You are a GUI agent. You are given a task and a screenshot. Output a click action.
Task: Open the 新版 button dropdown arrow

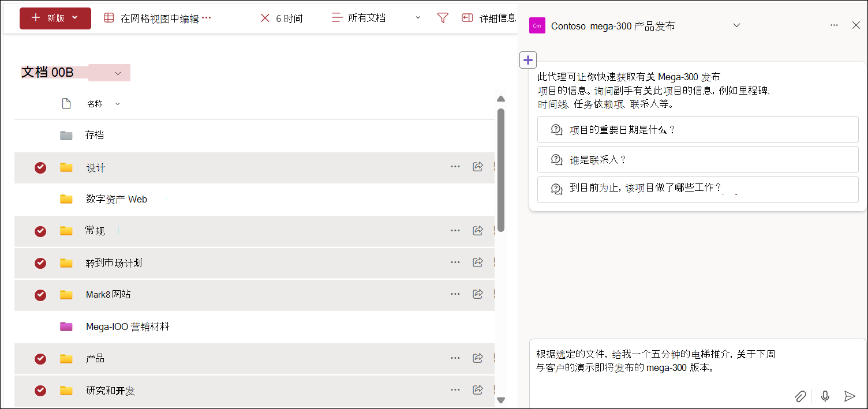75,18
